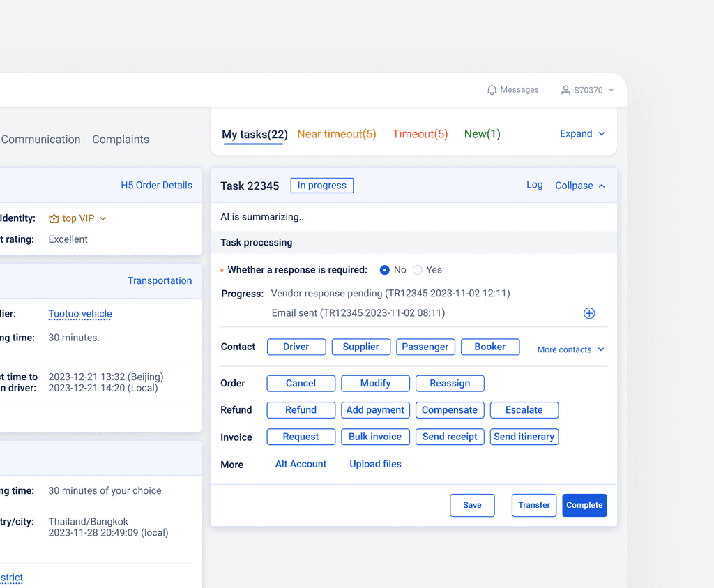This screenshot has width=714, height=588.
Task: Click 'Email sent' progress entry
Action: point(358,313)
